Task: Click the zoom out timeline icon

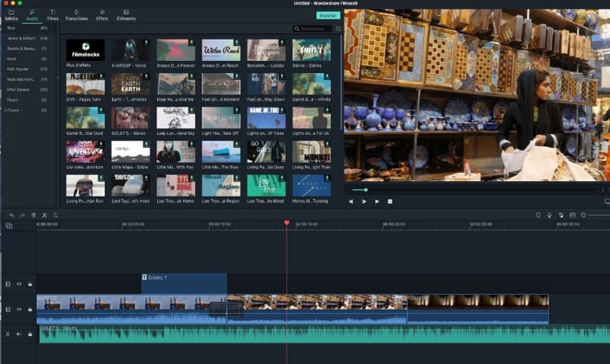Action: [583, 215]
